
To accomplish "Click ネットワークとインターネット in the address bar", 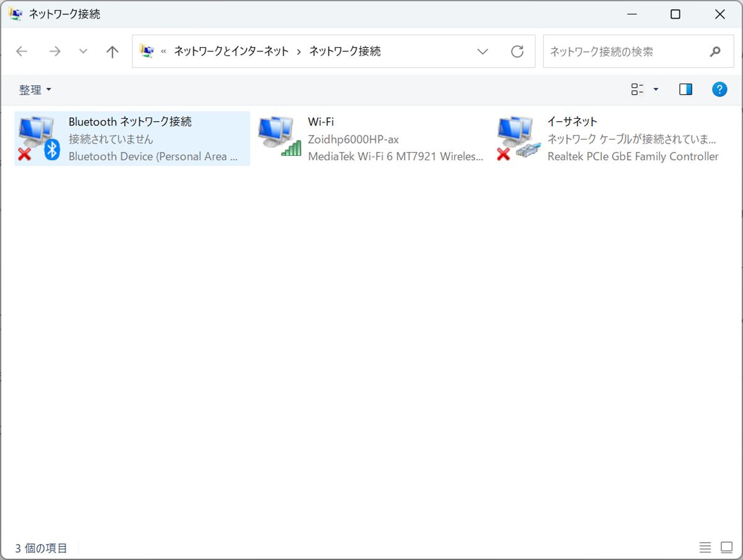I will 231,51.
